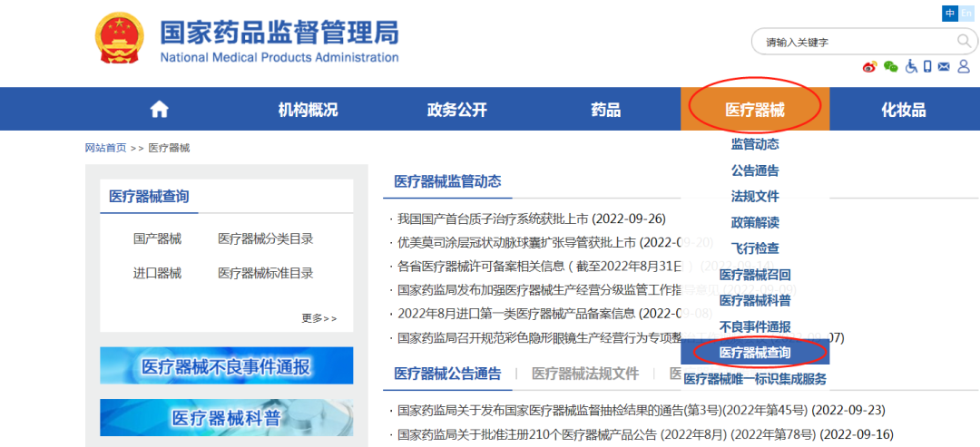Open the 政务公开 menu
The image size is (980, 447).
[x=456, y=110]
